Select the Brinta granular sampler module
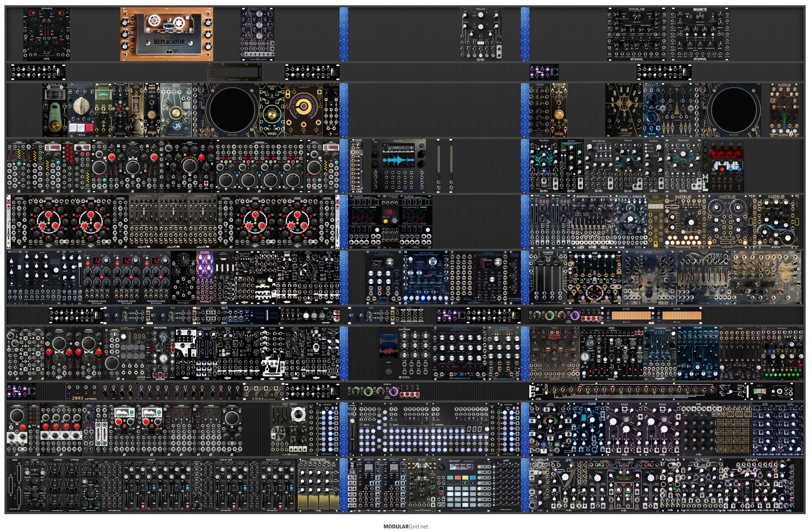Image resolution: width=812 pixels, height=531 pixels. coord(272,110)
